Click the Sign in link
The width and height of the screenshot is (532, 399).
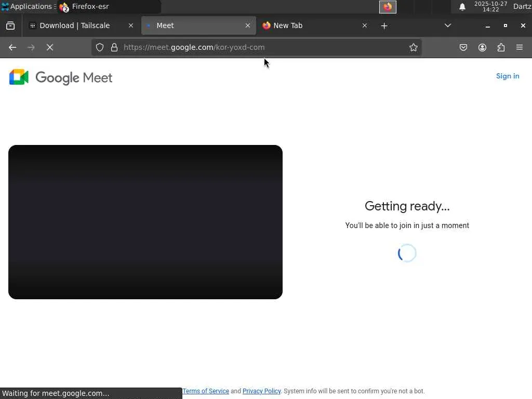pyautogui.click(x=508, y=76)
